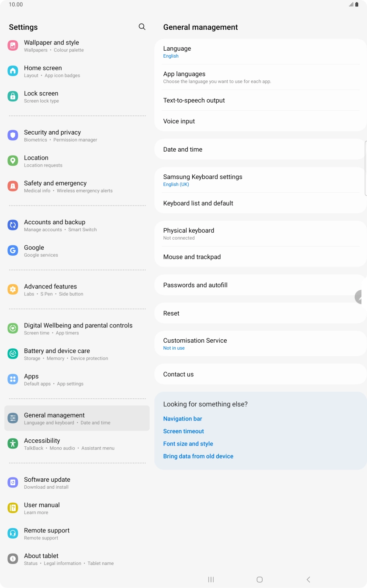Open the Screen timeout link

pyautogui.click(x=183, y=431)
